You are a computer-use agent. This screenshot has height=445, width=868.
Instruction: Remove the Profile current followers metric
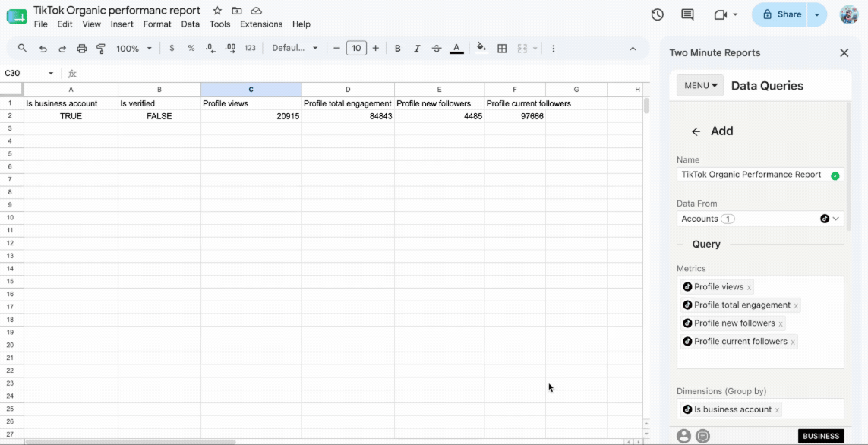pyautogui.click(x=793, y=342)
